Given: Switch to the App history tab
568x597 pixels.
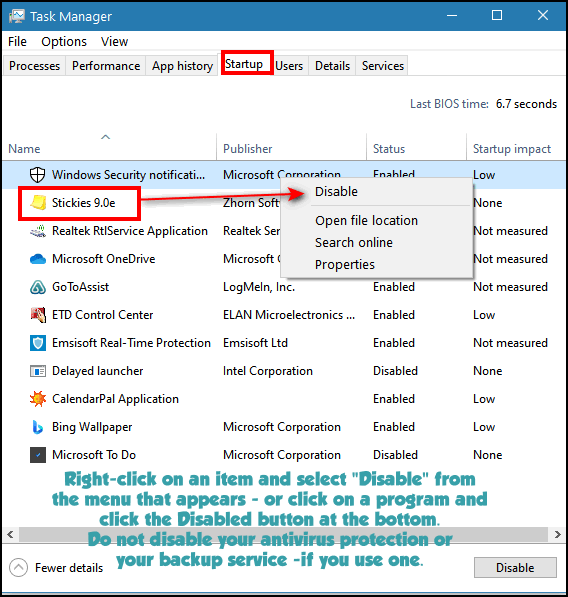Looking at the screenshot, I should tap(182, 66).
